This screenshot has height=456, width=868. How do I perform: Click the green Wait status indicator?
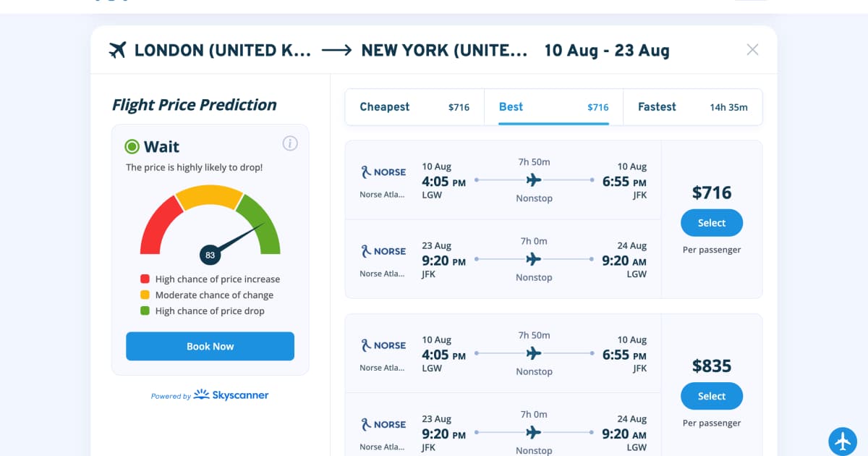(132, 147)
